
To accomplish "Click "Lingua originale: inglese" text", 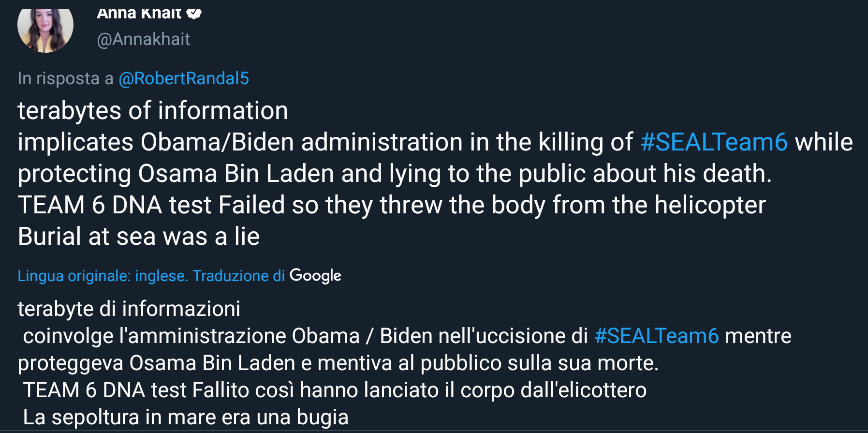I will (x=103, y=276).
